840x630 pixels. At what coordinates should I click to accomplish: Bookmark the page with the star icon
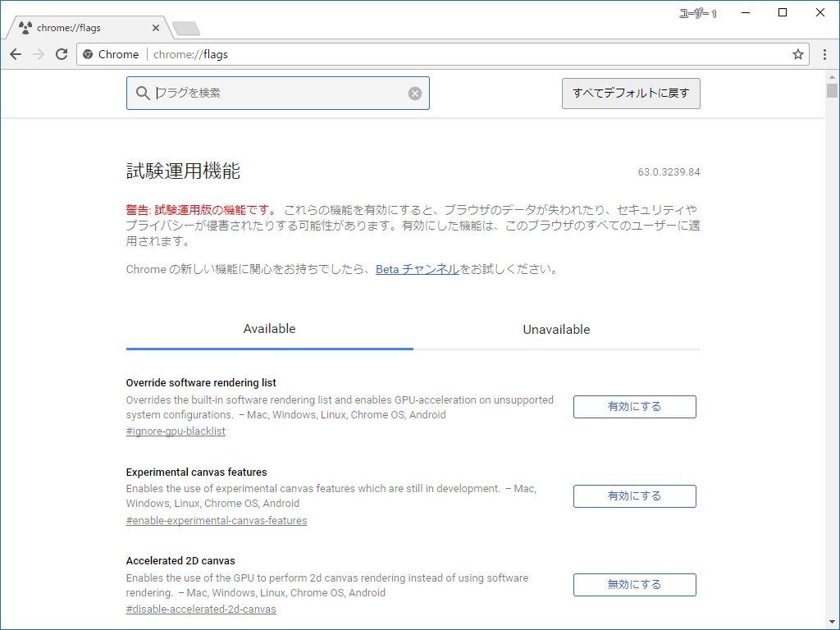798,54
